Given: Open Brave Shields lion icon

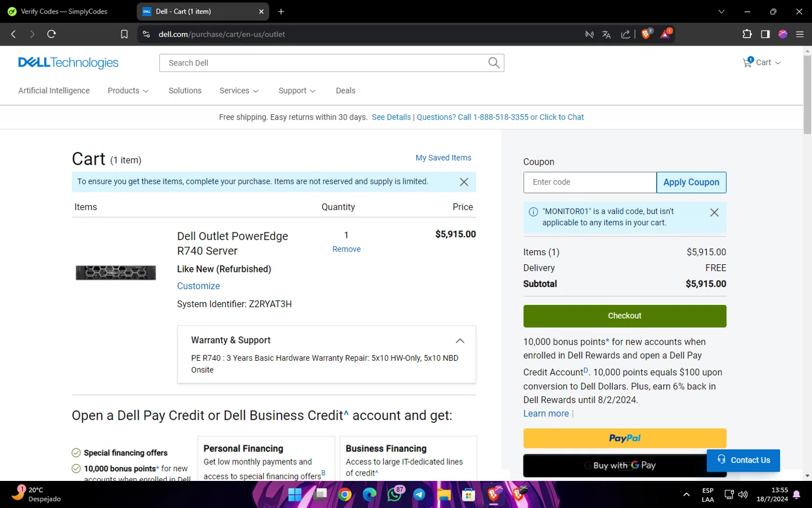Looking at the screenshot, I should click(646, 34).
